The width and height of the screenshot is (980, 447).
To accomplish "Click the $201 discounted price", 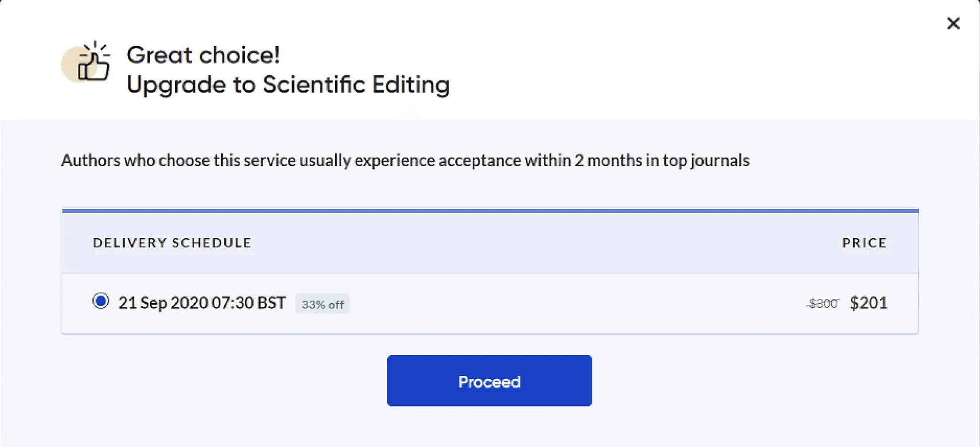I will [x=869, y=303].
